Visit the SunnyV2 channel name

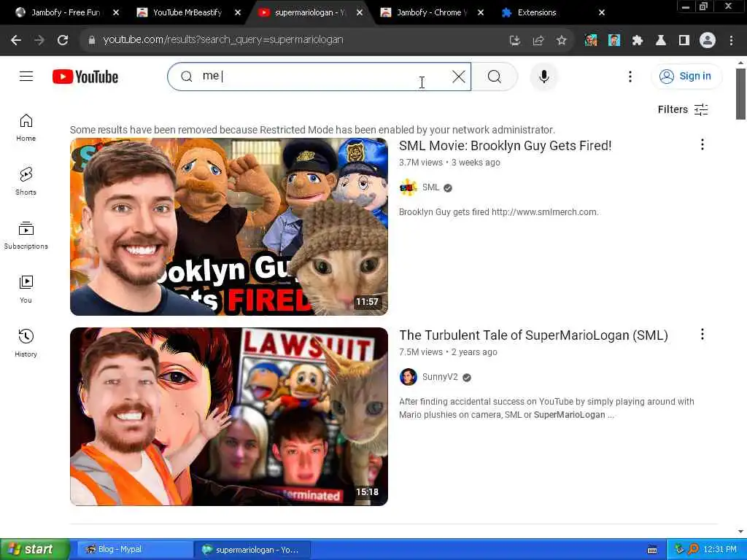tap(440, 377)
